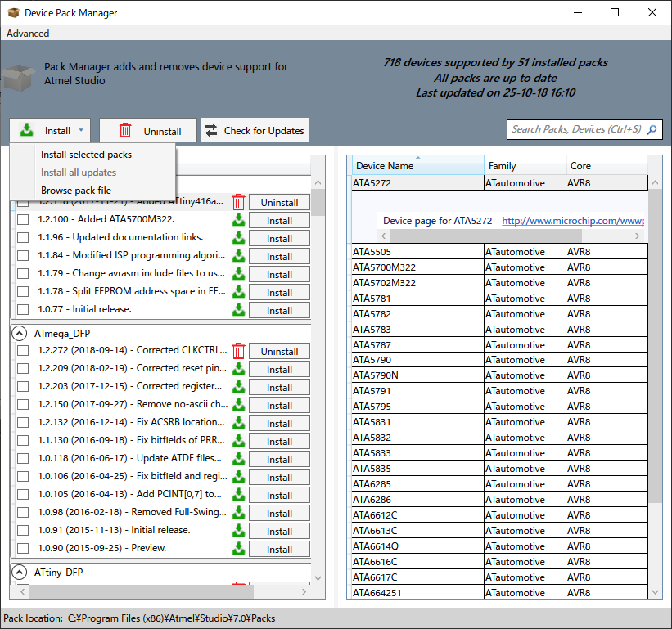
Task: Click the red trash icon in the 1.2.118 row
Action: (239, 202)
